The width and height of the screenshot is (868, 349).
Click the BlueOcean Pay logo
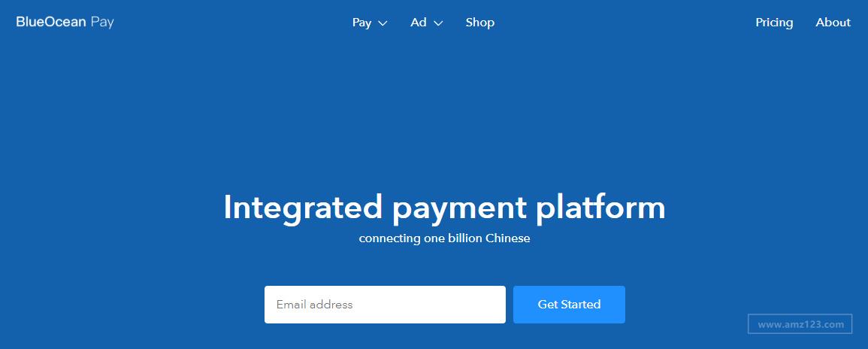click(x=65, y=22)
